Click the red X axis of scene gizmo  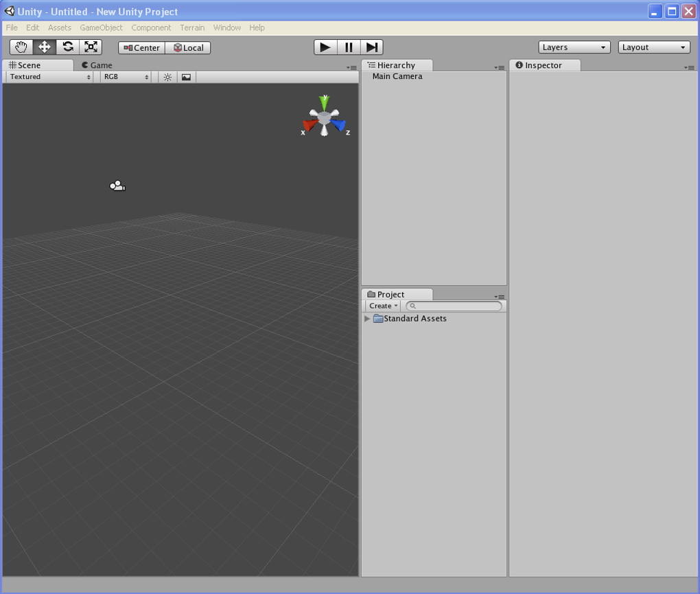(309, 125)
